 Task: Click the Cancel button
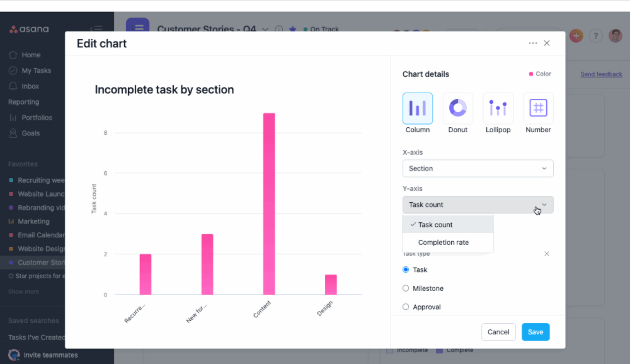tap(498, 332)
